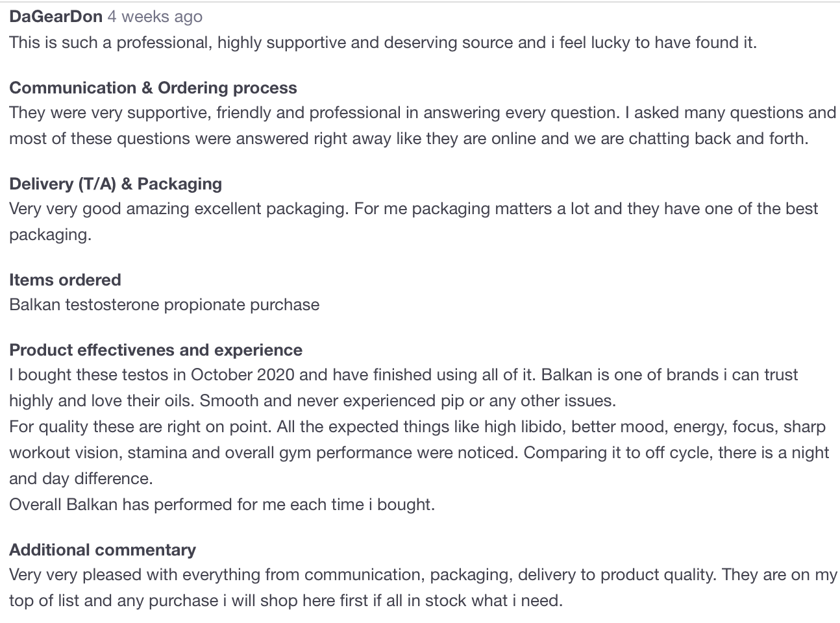840x623 pixels.
Task: Click the "Additional commentary" heading
Action: click(x=103, y=550)
